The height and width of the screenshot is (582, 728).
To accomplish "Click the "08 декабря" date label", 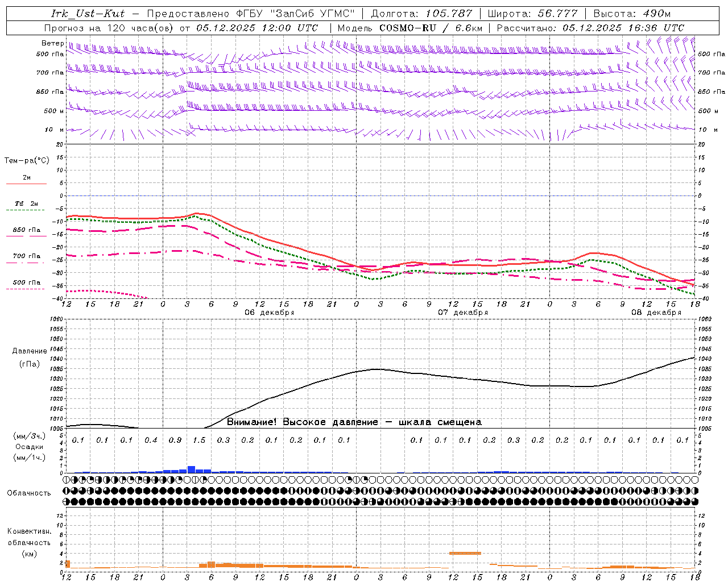I will coord(656,313).
